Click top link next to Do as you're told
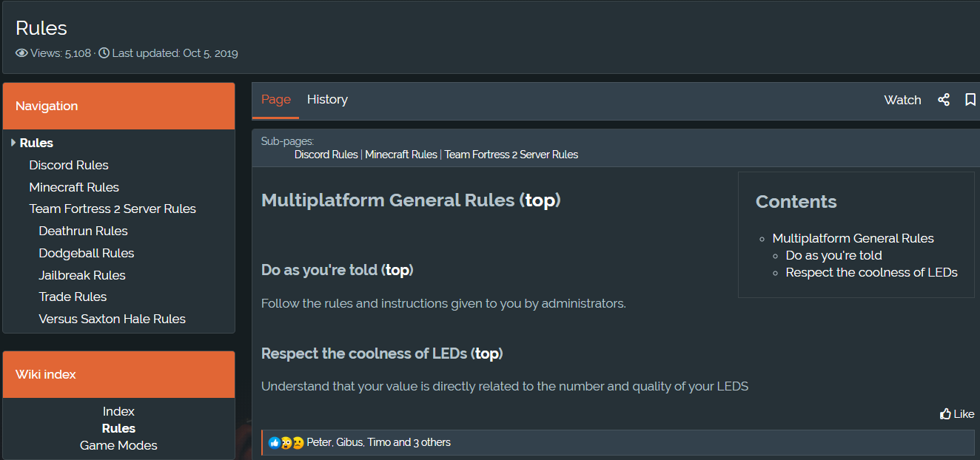This screenshot has width=980, height=460. 397,270
